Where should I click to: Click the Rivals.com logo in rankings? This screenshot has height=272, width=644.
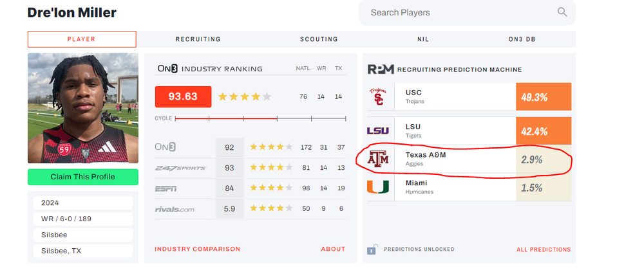(175, 209)
